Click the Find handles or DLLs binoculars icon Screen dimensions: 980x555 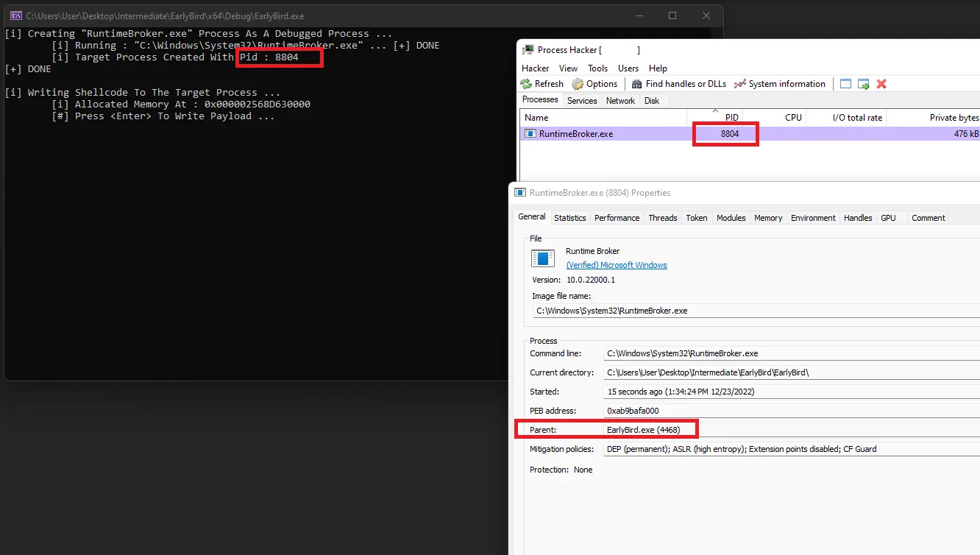[x=637, y=84]
